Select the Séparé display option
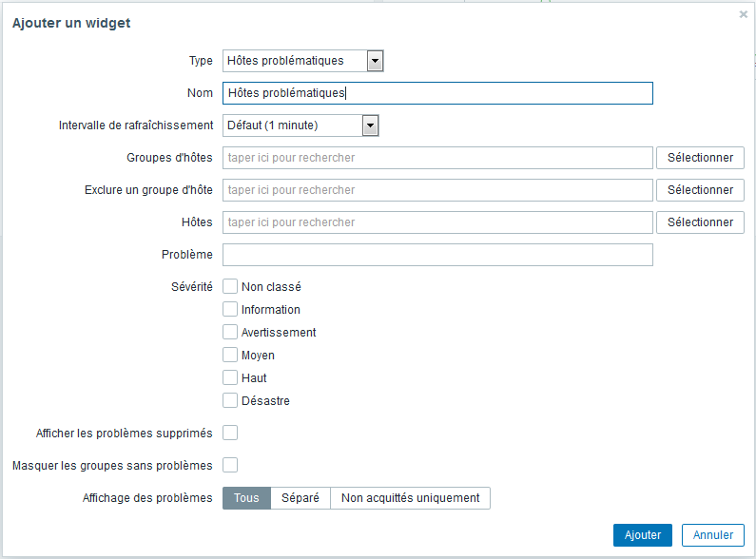 click(x=300, y=498)
